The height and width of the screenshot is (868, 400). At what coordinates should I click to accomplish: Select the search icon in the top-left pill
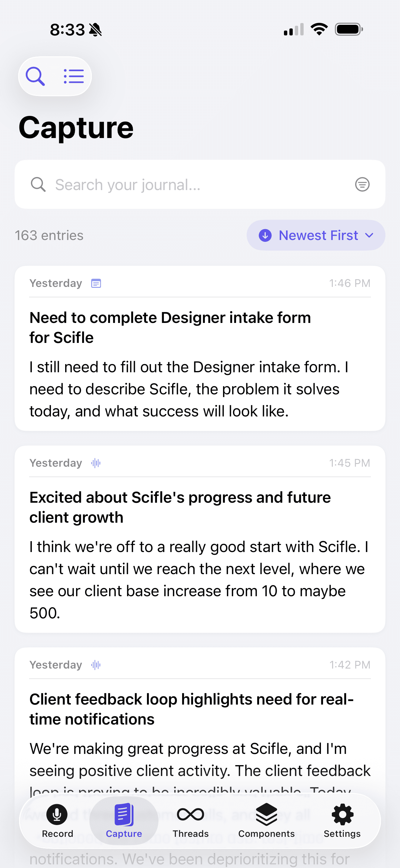[x=35, y=76]
